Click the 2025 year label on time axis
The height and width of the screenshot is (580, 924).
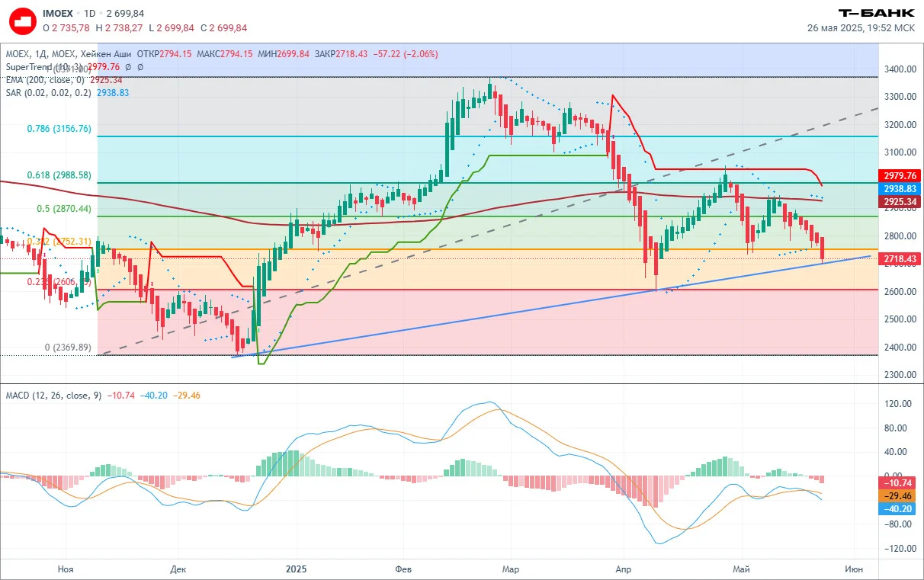pos(296,569)
